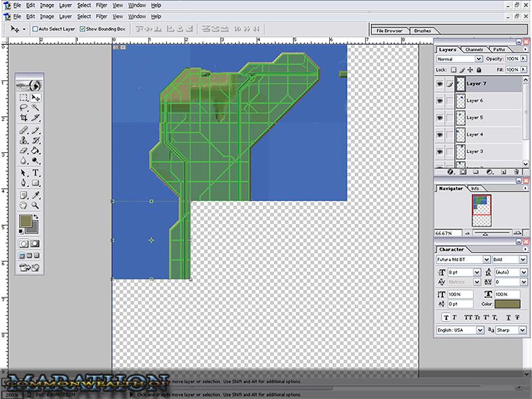This screenshot has width=532, height=399.
Task: Click the File Browser button
Action: click(390, 31)
